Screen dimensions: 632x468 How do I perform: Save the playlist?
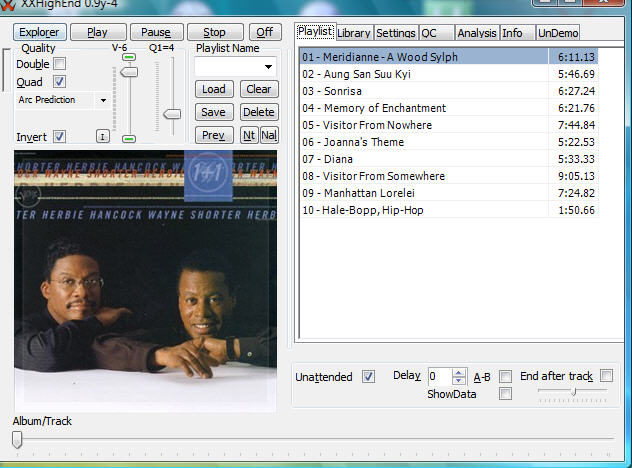coord(214,112)
